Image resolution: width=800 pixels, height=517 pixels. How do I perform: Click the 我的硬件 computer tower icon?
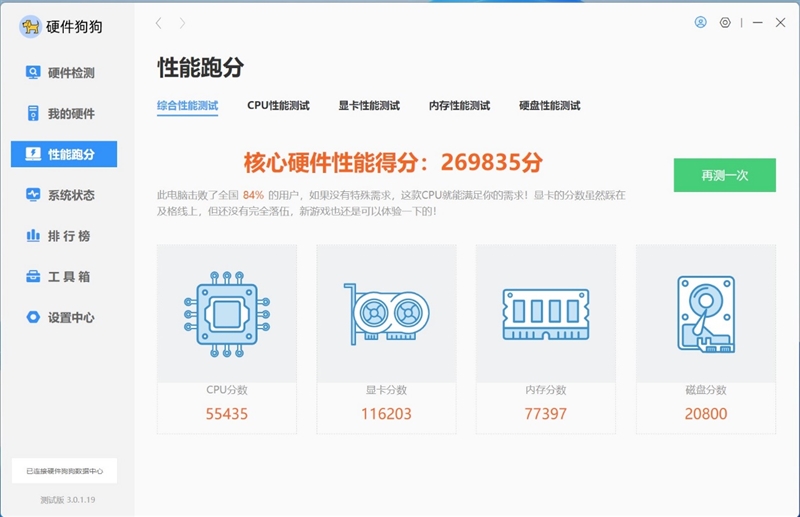point(33,113)
